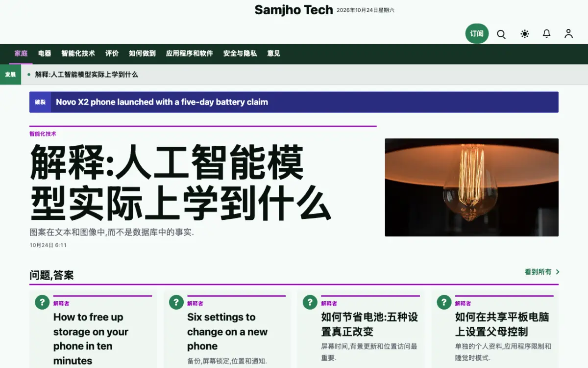Viewport: 588px width, 368px height.
Task: Click the green 订阅 subscribe button
Action: (x=477, y=34)
